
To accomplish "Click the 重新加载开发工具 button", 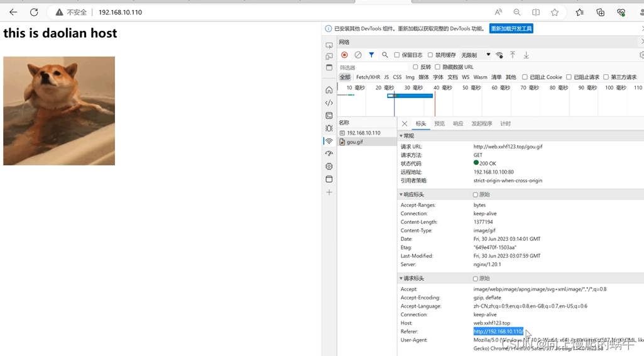I will 511,28.
